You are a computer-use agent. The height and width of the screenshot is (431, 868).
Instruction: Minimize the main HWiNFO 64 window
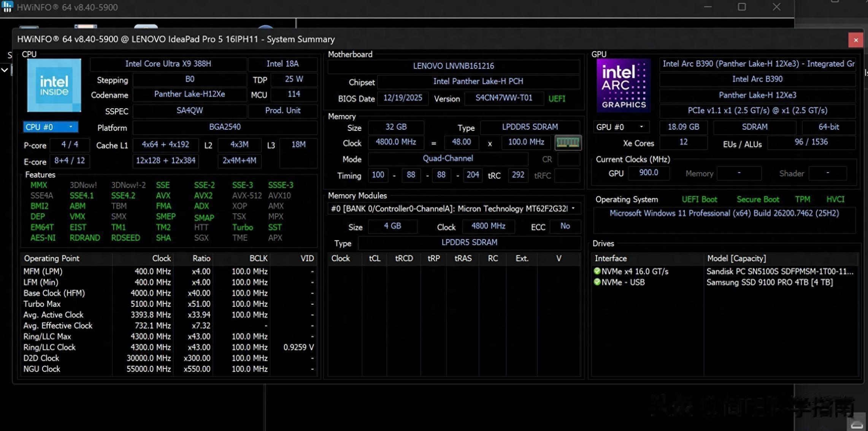[708, 7]
